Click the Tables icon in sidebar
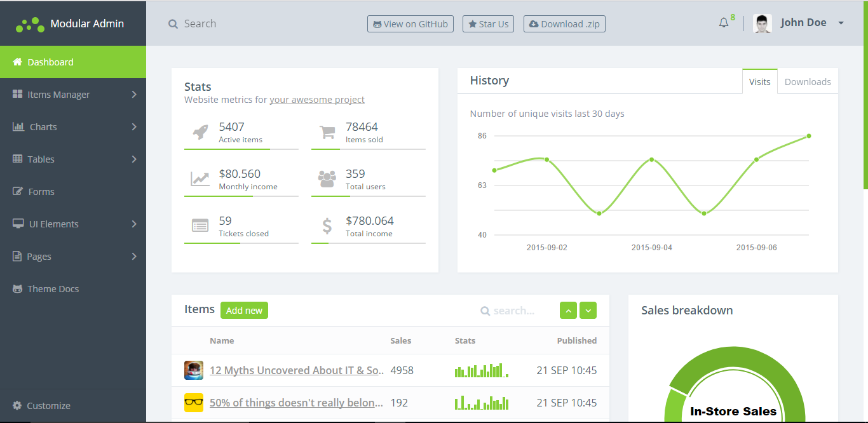Screen dimensions: 868x423 click(x=18, y=159)
